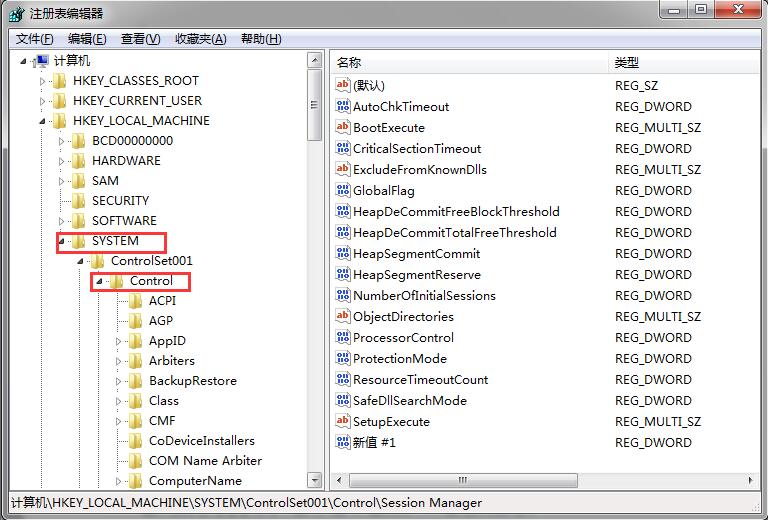768x520 pixels.
Task: Click the ExcludeFromKnownDlls string icon
Action: [x=343, y=169]
